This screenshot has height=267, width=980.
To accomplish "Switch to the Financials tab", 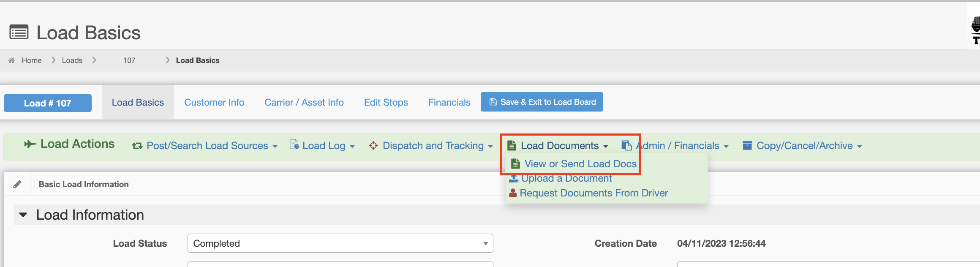I will tap(449, 102).
